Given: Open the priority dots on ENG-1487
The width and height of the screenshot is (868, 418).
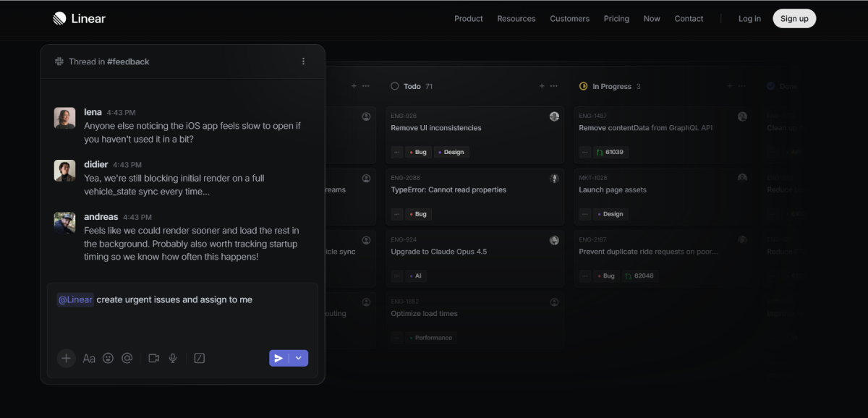Looking at the screenshot, I should (x=584, y=152).
